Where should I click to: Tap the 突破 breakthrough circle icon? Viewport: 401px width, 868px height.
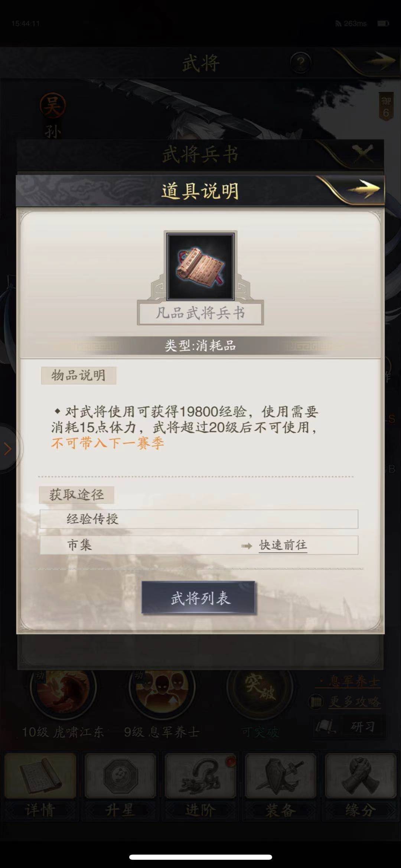pyautogui.click(x=260, y=689)
